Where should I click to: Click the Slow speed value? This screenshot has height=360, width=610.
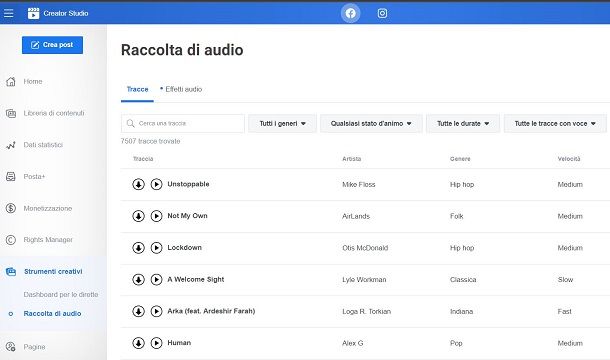[565, 279]
